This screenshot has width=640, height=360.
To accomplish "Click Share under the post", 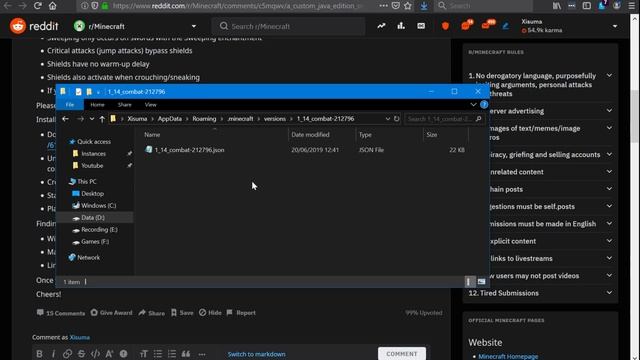I will (x=152, y=313).
